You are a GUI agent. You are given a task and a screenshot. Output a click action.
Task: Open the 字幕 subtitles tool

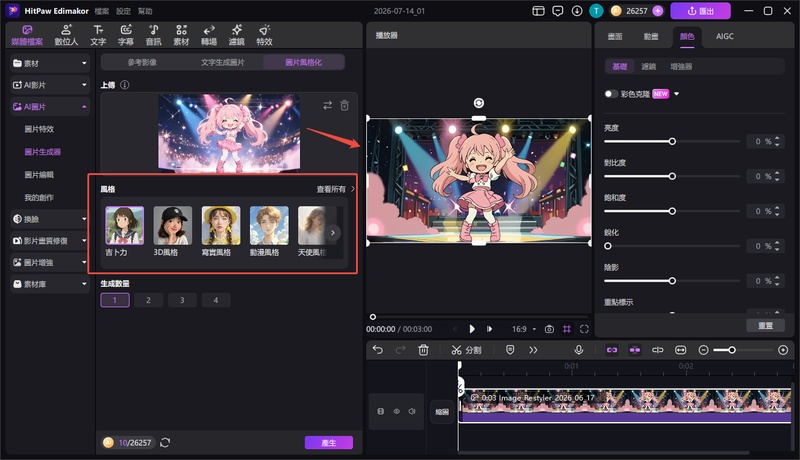point(126,35)
